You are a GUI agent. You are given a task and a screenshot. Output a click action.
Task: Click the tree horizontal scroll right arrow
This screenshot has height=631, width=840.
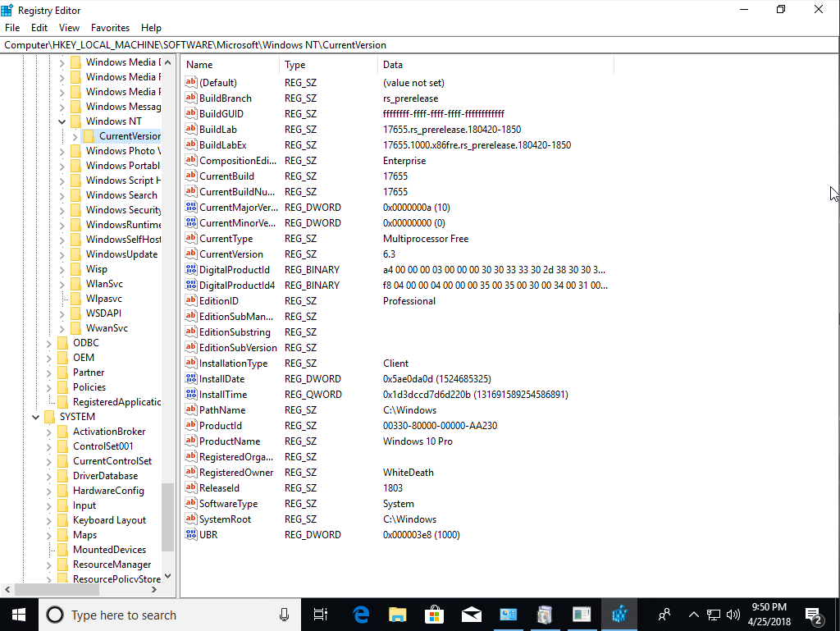click(154, 590)
